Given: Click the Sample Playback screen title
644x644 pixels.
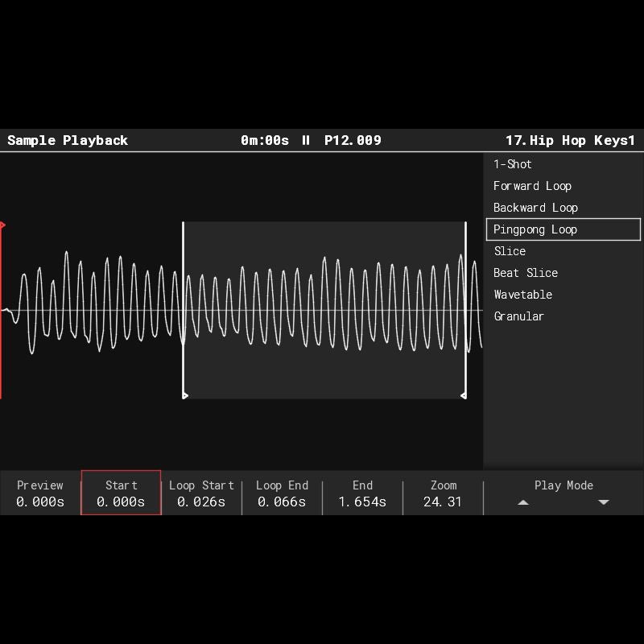Looking at the screenshot, I should click(x=68, y=140).
